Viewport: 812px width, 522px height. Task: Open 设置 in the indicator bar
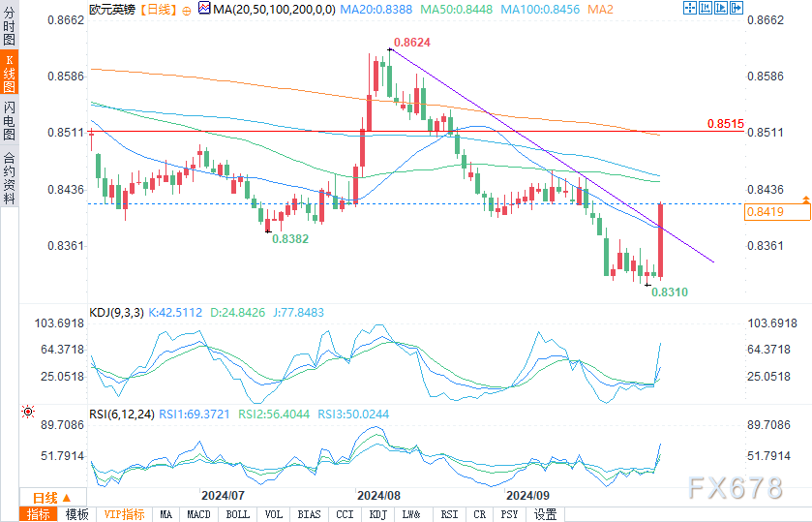(x=545, y=514)
